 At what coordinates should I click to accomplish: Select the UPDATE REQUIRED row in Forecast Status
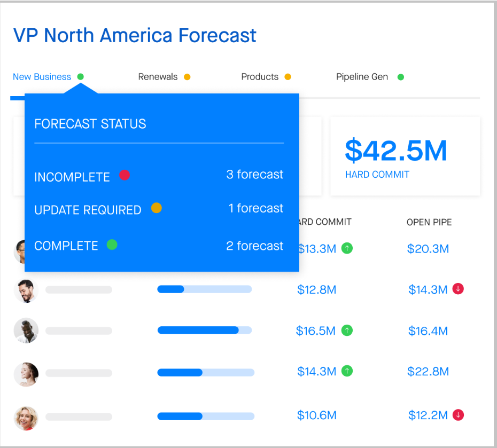click(159, 209)
